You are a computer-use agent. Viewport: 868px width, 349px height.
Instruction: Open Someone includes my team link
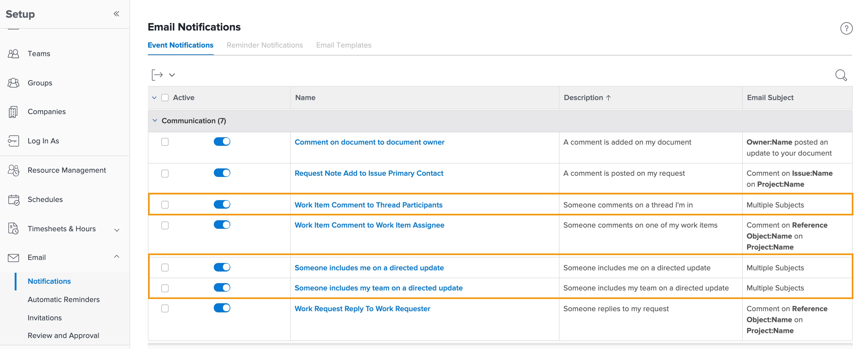tap(378, 288)
